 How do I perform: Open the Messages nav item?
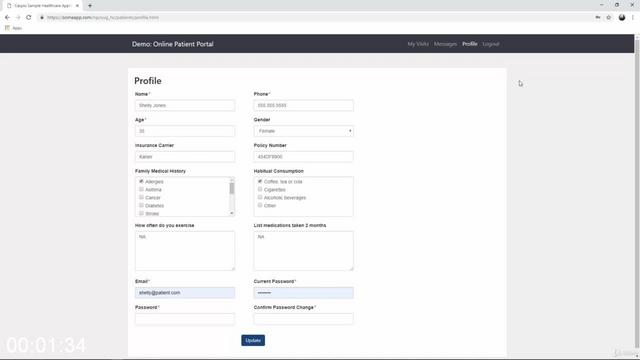coord(445,44)
